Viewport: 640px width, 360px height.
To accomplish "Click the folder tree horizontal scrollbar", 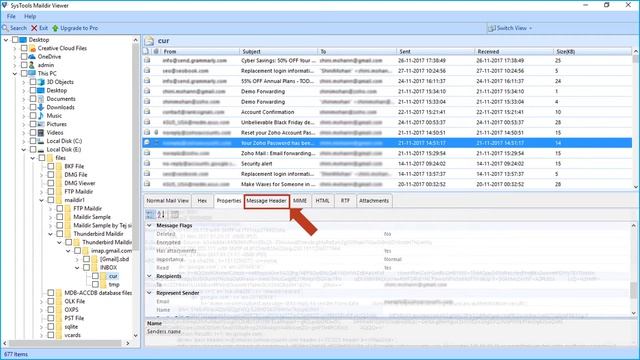I will [65, 343].
